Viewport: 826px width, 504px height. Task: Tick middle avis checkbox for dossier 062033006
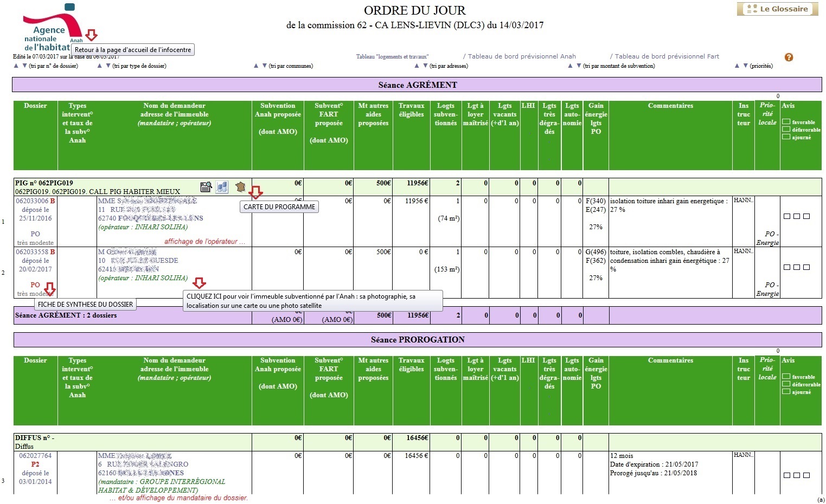click(797, 216)
